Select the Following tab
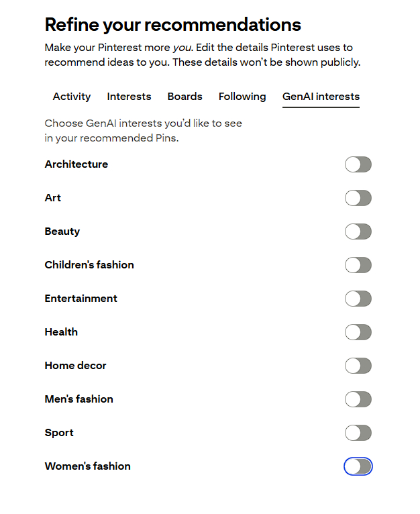Screen dimensions: 420x514 tap(242, 97)
